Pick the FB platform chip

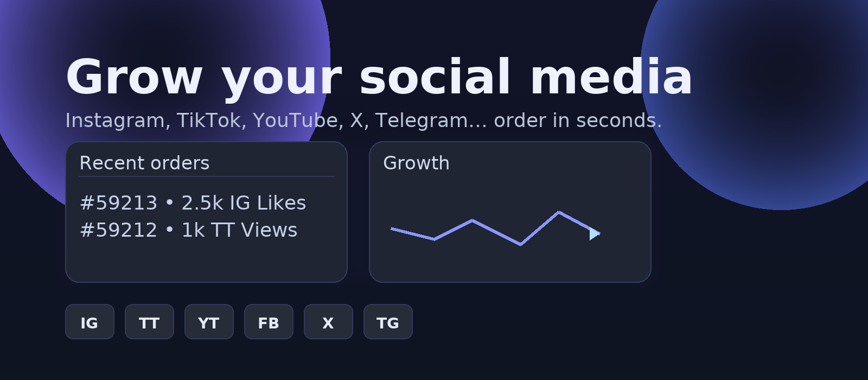(269, 322)
